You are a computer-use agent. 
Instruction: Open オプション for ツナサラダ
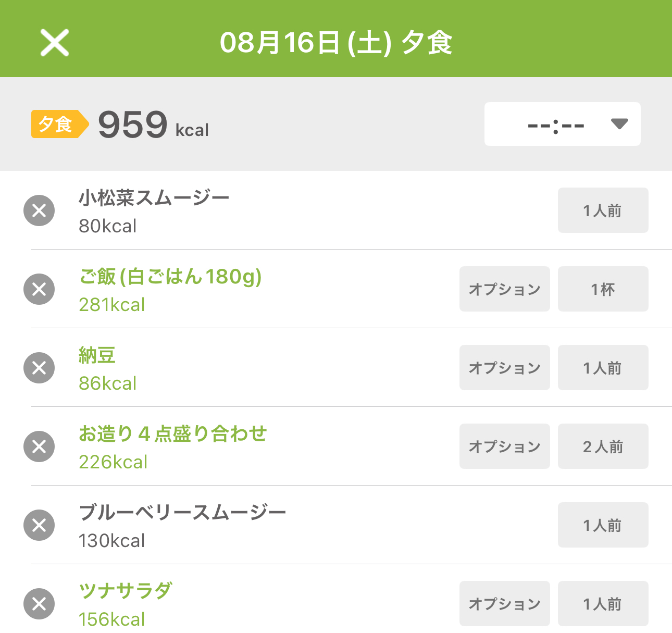click(505, 604)
